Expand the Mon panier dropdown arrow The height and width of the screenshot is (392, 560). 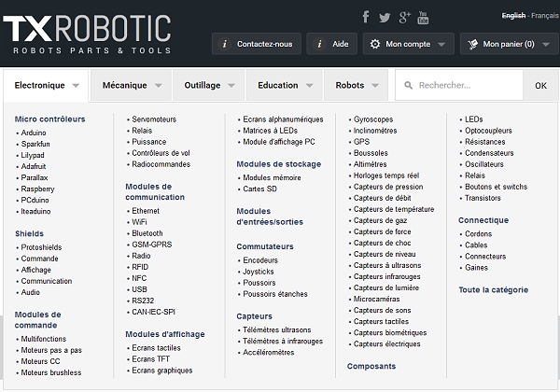(546, 45)
